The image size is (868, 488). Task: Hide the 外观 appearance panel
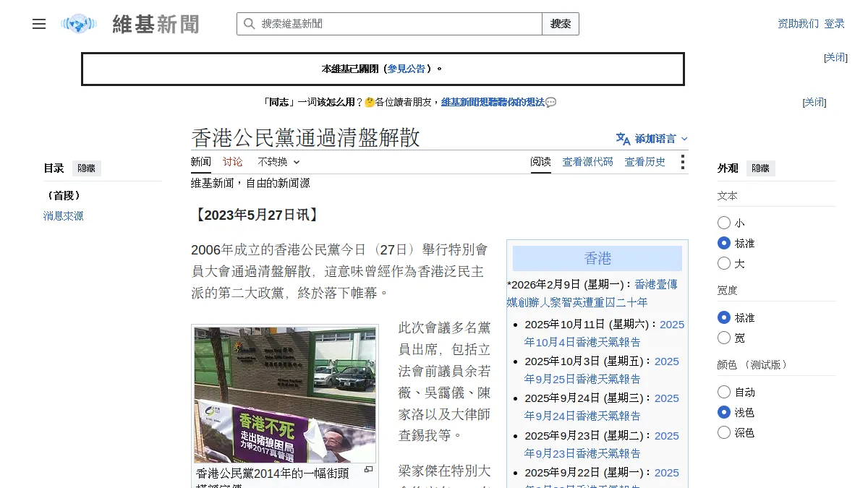click(761, 168)
